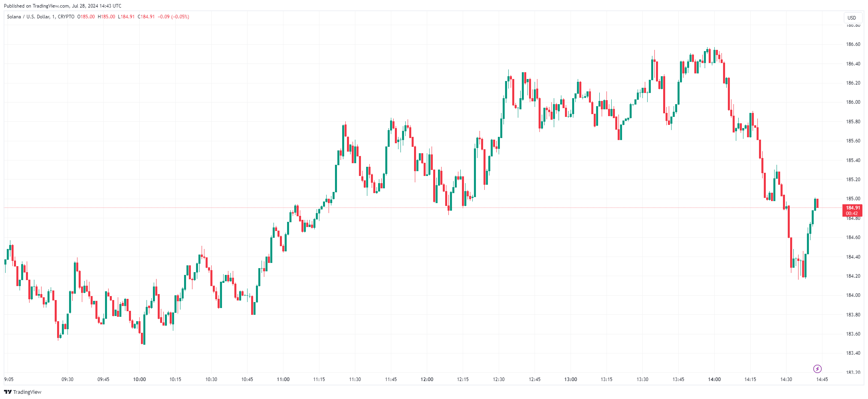The height and width of the screenshot is (399, 868).
Task: Click the TradingView logo
Action: (23, 392)
